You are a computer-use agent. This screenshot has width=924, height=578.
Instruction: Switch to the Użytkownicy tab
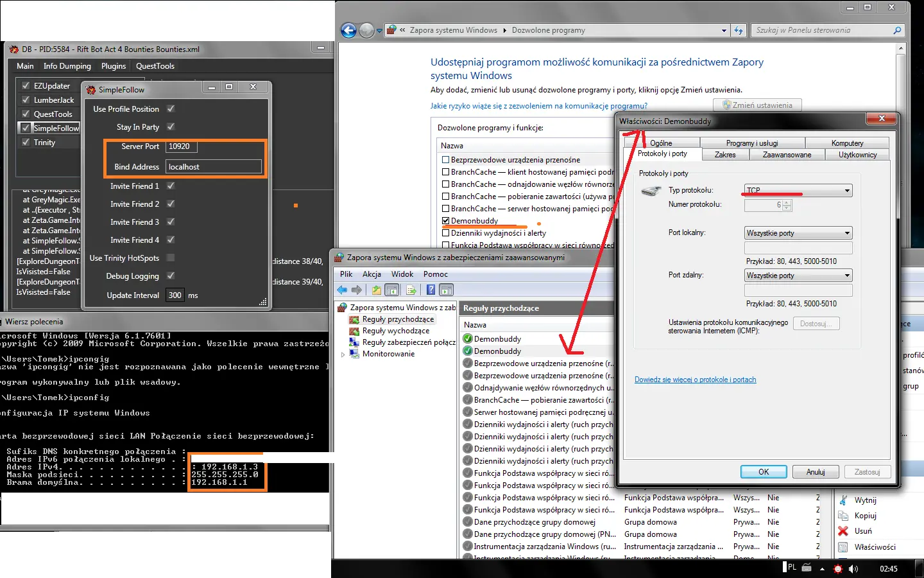click(x=857, y=155)
